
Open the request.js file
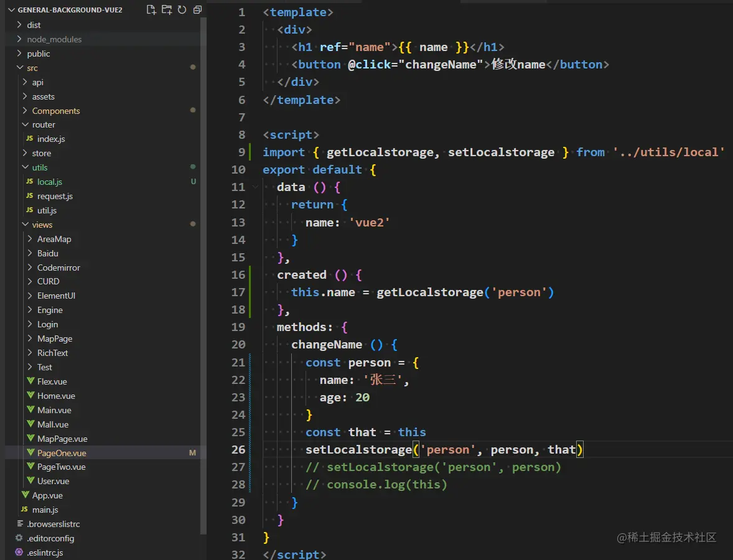pyautogui.click(x=55, y=196)
